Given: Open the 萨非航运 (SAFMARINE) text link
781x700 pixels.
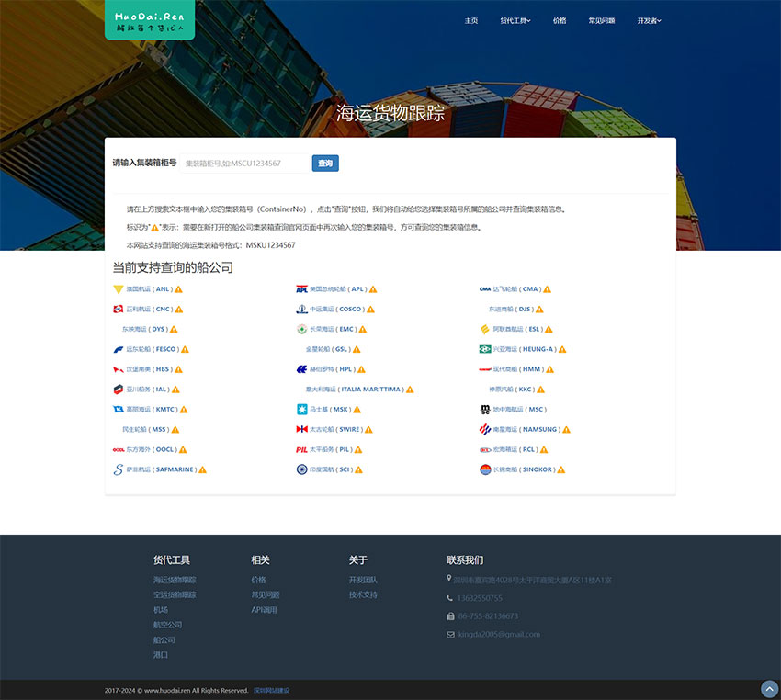Looking at the screenshot, I should click(162, 469).
